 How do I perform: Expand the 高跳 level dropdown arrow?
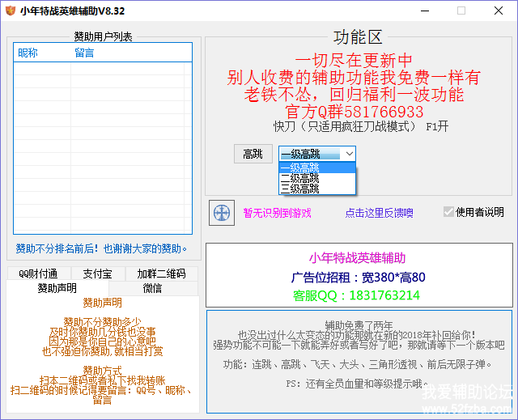(349, 154)
